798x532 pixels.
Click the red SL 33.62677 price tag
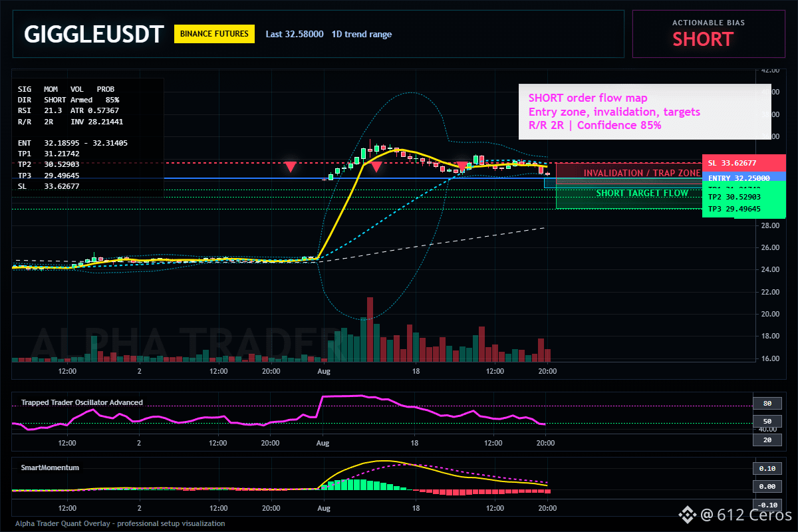pyautogui.click(x=743, y=163)
